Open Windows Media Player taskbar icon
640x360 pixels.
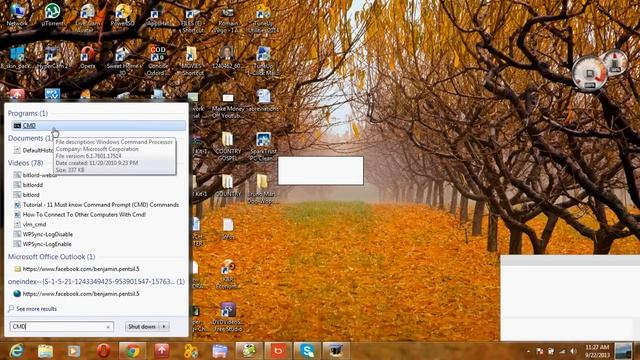point(74,351)
